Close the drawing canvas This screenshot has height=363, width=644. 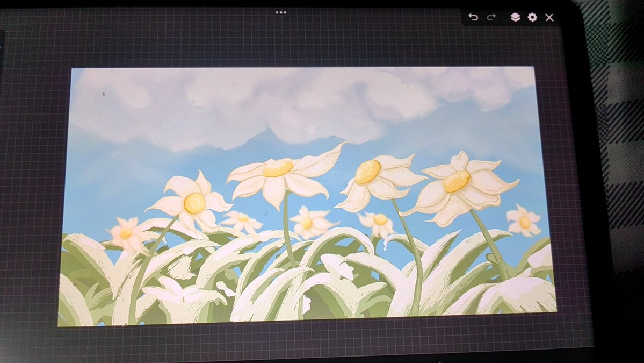coord(549,17)
